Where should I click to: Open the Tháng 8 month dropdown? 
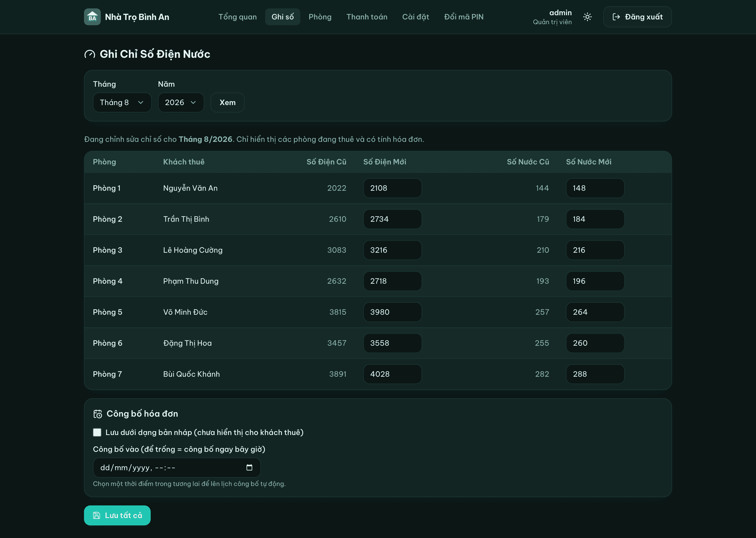(122, 103)
